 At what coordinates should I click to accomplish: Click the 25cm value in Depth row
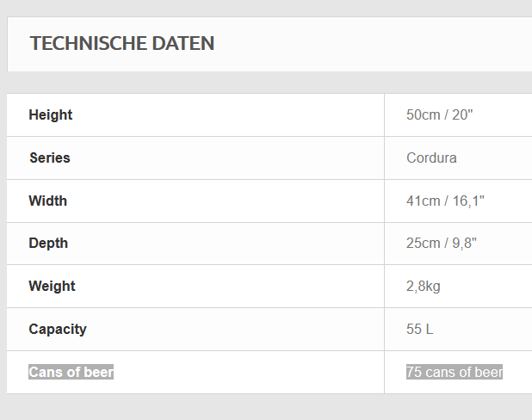(x=424, y=244)
